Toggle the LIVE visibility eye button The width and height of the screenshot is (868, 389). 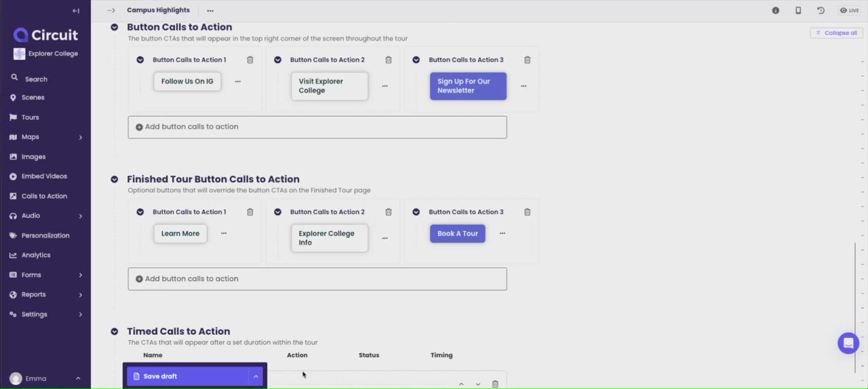click(x=849, y=11)
